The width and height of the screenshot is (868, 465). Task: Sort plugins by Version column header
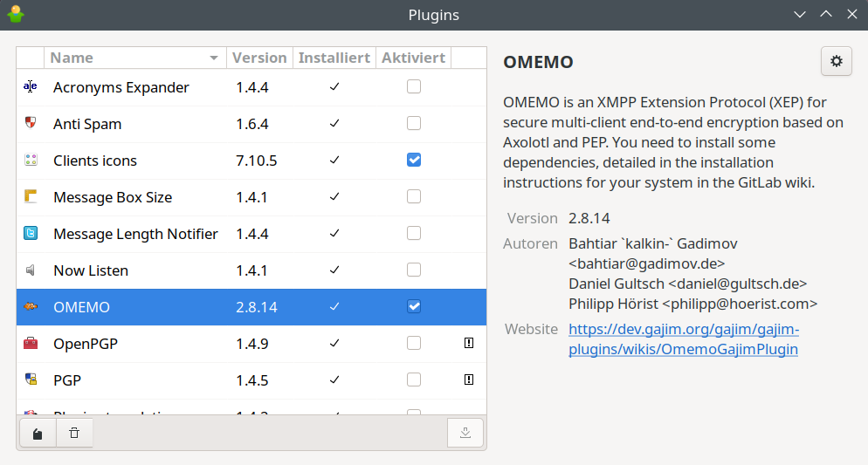[x=259, y=58]
